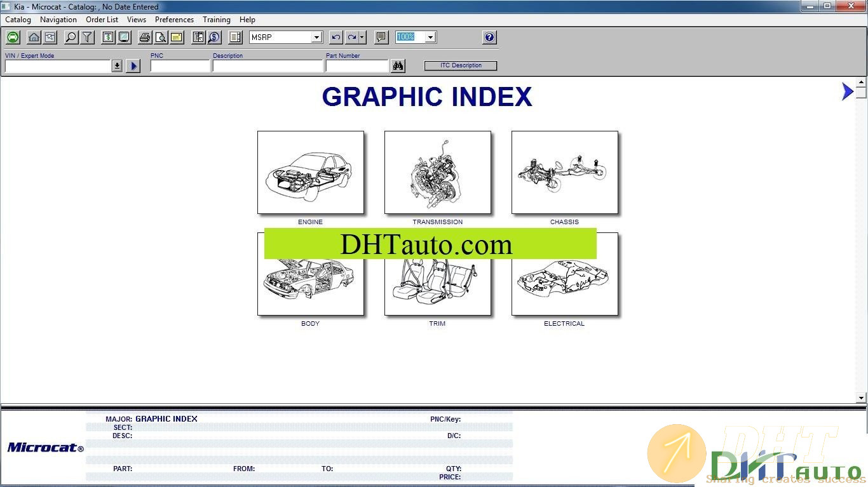The image size is (868, 487).
Task: Click the undo arrow icon
Action: 336,37
